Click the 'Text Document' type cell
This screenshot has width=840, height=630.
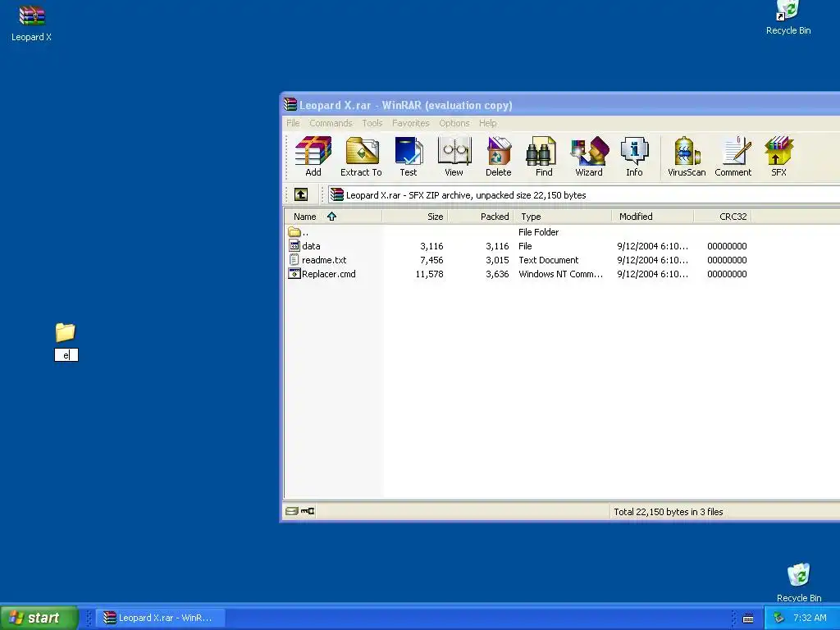549,260
